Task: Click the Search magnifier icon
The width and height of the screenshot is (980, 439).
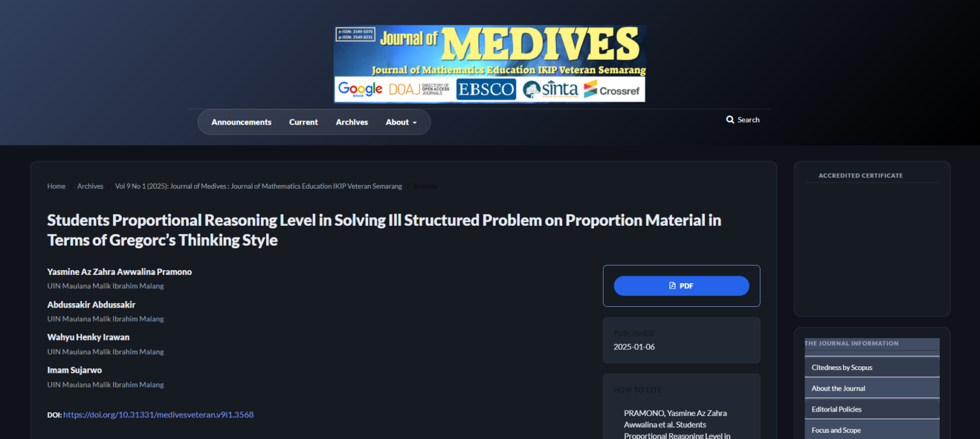Action: (730, 119)
